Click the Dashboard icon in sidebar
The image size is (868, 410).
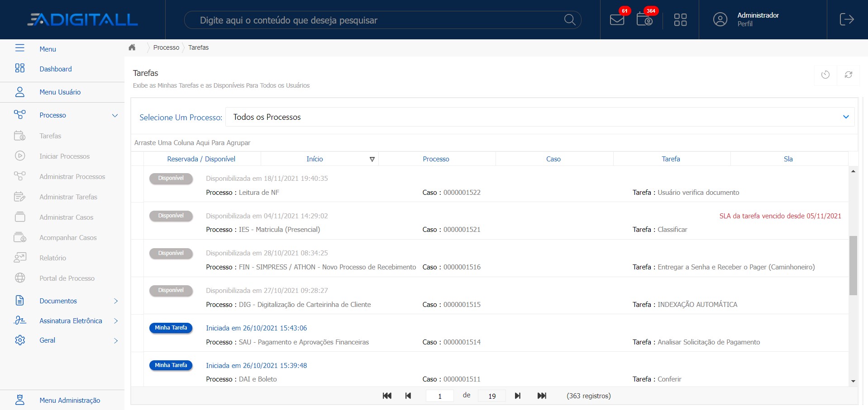click(x=20, y=68)
